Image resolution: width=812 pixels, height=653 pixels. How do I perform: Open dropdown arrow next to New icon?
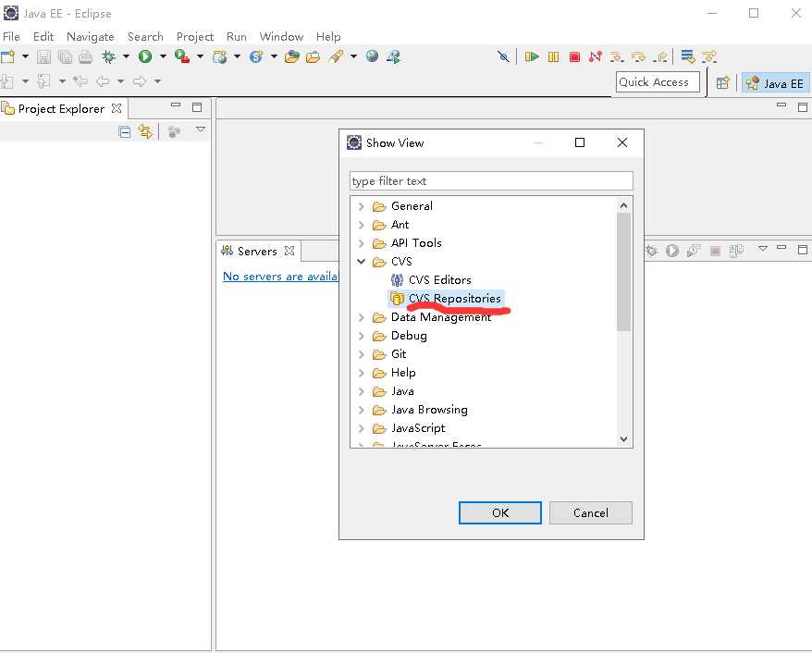click(24, 56)
